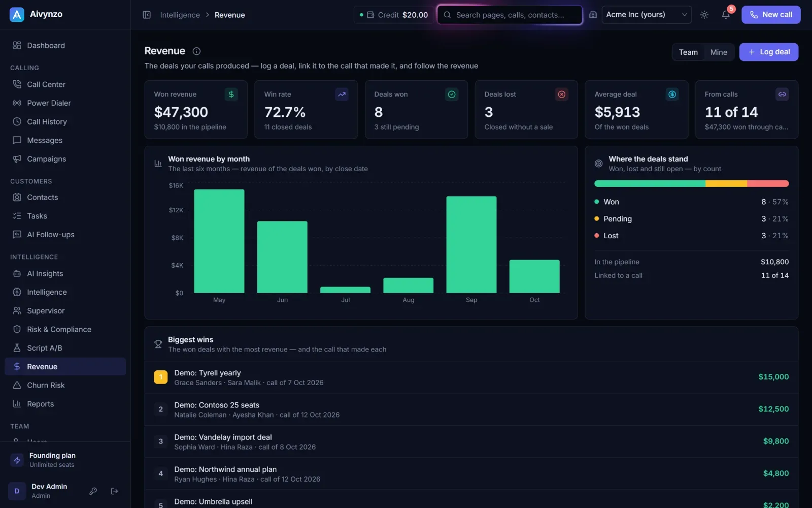Switch the view toggle to Mine

719,52
